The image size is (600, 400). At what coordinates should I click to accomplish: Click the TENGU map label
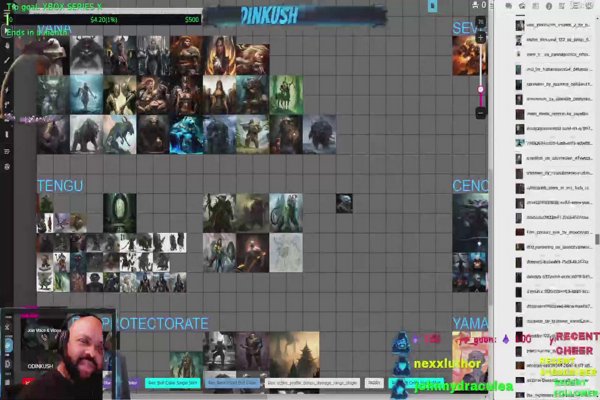(60, 186)
